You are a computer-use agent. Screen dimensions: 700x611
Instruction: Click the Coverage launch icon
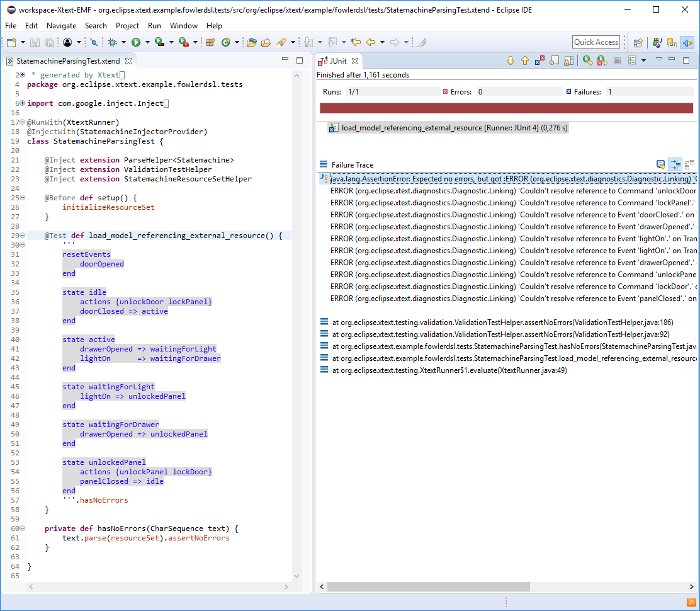[x=159, y=42]
